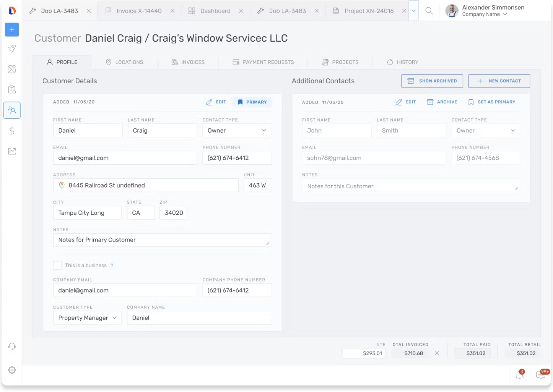
Task: Click the Unit field 463 W
Action: [x=257, y=185]
